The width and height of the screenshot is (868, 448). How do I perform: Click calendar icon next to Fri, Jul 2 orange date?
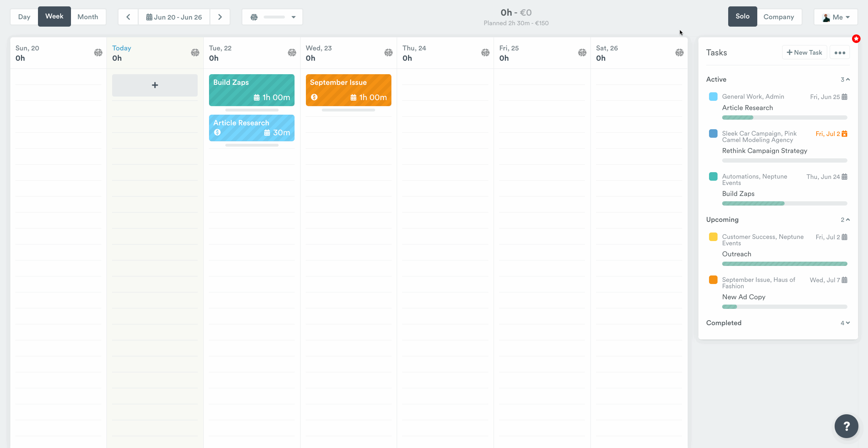point(845,134)
